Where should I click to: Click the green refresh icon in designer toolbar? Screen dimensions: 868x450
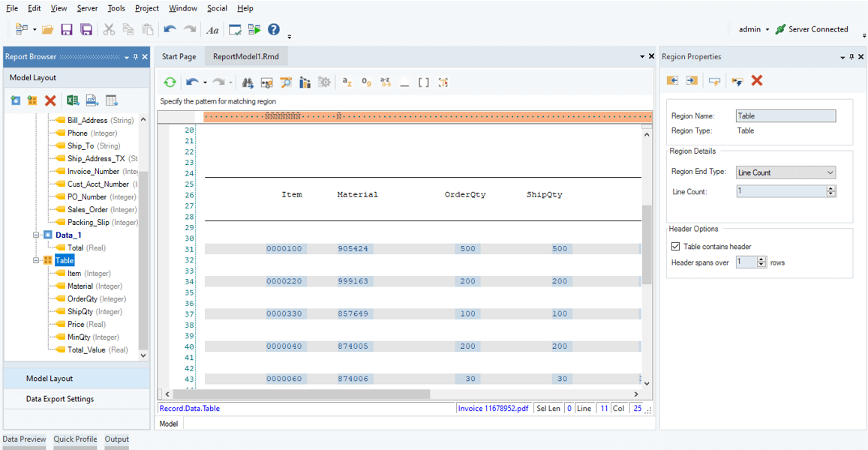pyautogui.click(x=170, y=82)
